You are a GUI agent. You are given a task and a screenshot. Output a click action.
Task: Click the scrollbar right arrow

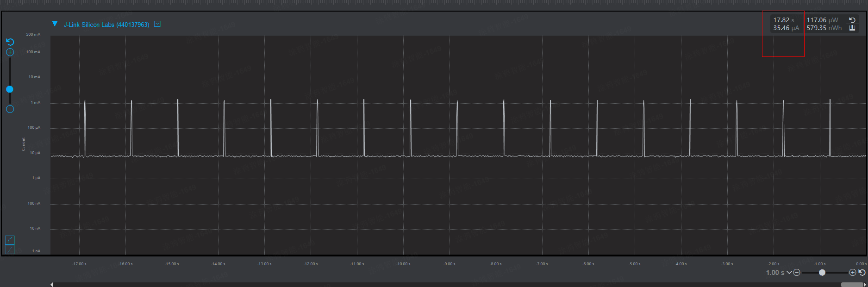[x=865, y=285]
